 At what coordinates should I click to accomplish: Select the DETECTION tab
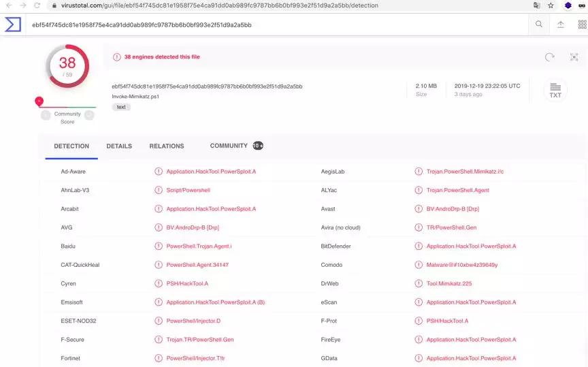tap(71, 146)
